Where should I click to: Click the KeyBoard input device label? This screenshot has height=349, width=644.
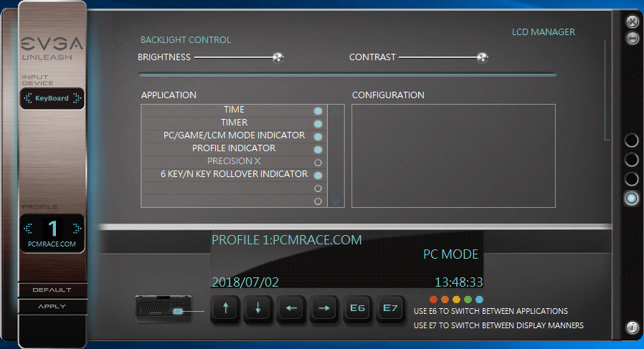(52, 98)
